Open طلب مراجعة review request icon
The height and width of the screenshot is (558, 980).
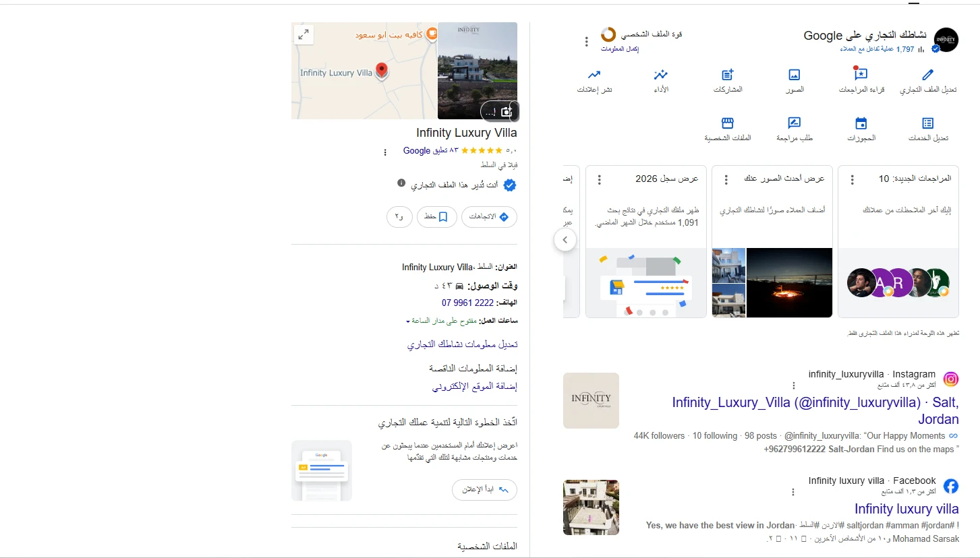click(x=795, y=123)
